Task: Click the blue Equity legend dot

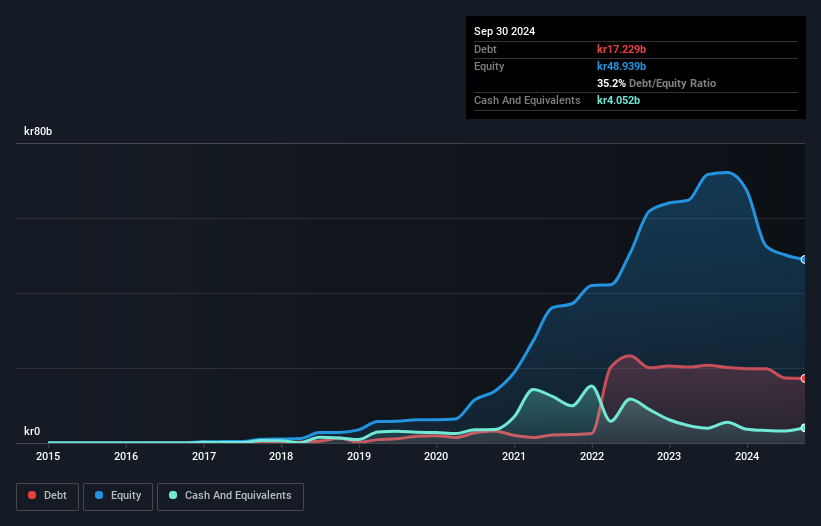Action: point(99,495)
